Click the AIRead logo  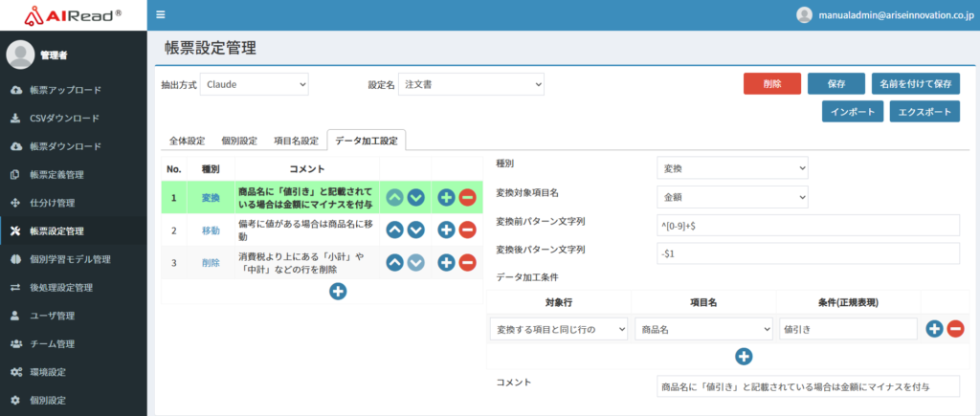[x=73, y=15]
